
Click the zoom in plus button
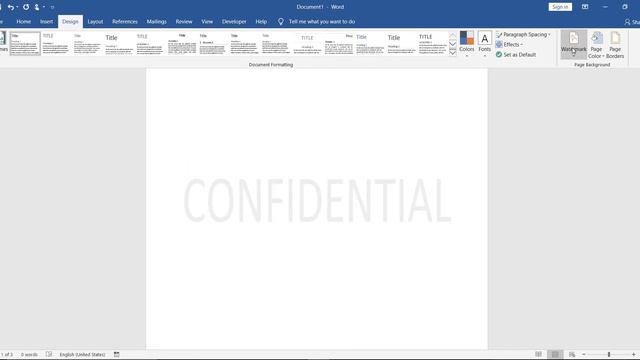point(633,354)
